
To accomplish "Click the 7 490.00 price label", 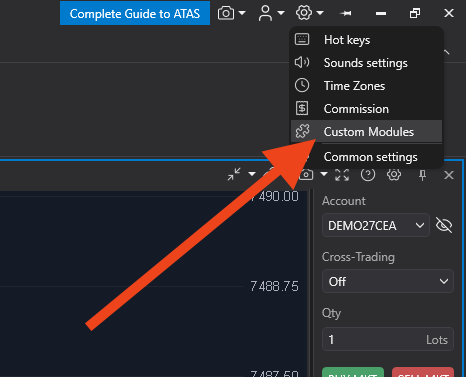I will [x=274, y=196].
